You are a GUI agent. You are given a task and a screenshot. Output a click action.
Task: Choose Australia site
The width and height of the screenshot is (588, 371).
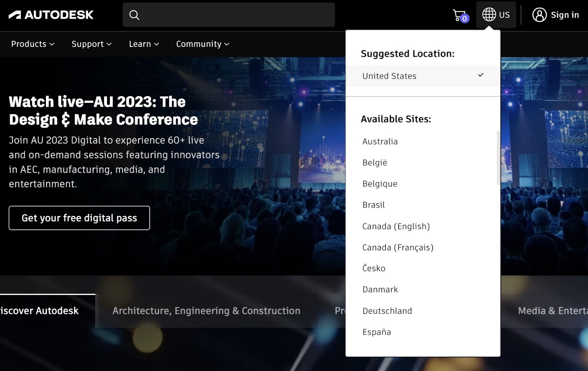coord(380,142)
